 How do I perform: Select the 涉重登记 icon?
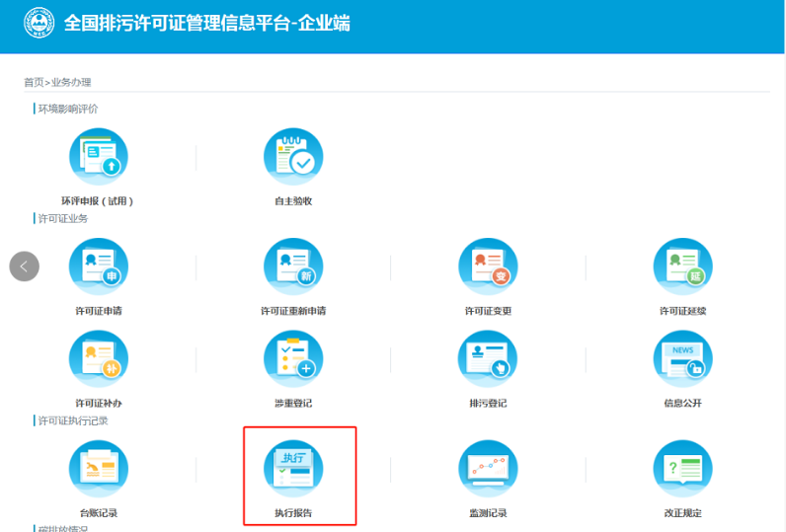pyautogui.click(x=293, y=360)
